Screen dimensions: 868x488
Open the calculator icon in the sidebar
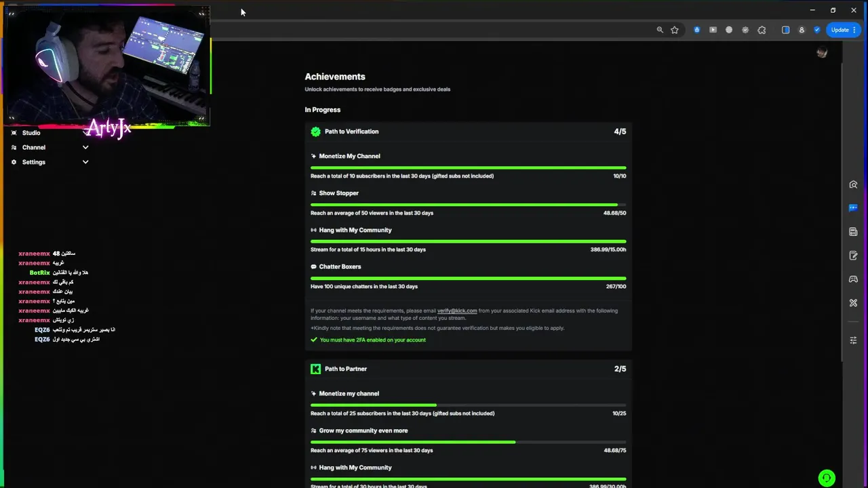pyautogui.click(x=853, y=232)
